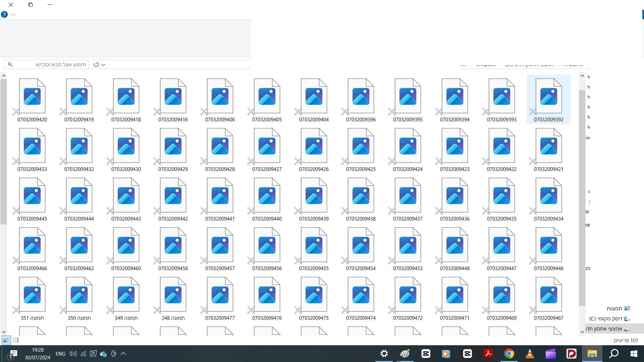Click the file name 07032009472
Viewport: 644px width, 362px height.
(408, 318)
